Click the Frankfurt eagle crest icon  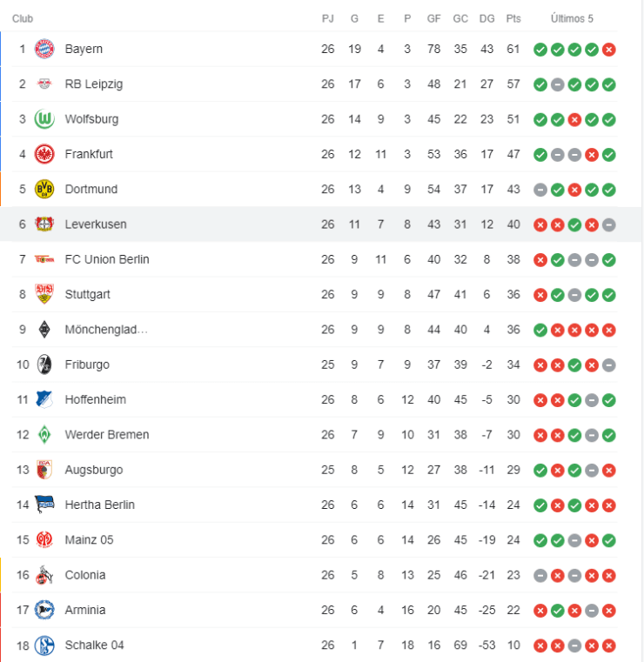pos(44,154)
